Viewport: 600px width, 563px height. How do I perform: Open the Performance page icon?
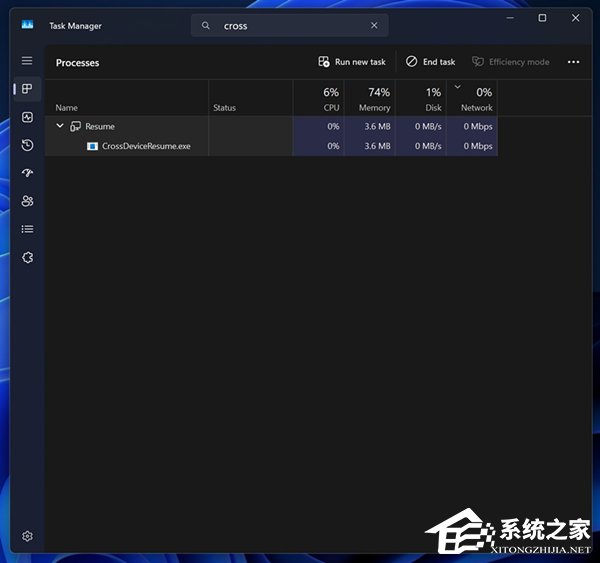coord(27,117)
